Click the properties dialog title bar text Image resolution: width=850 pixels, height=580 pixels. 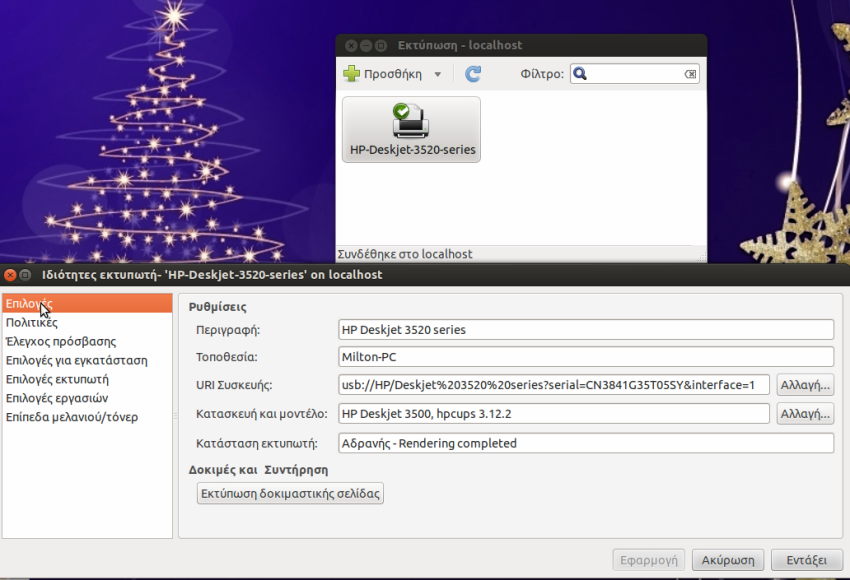pyautogui.click(x=212, y=275)
